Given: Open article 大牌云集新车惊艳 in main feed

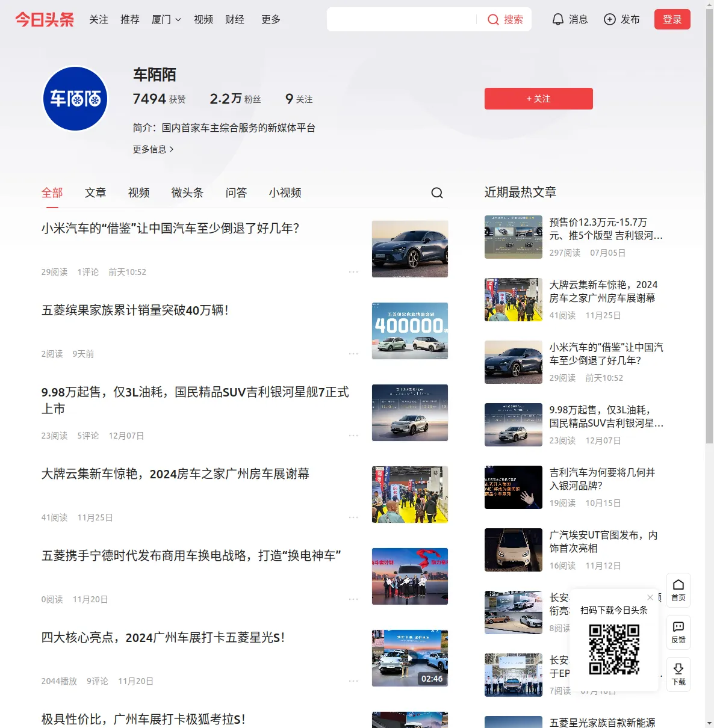Looking at the screenshot, I should point(175,474).
